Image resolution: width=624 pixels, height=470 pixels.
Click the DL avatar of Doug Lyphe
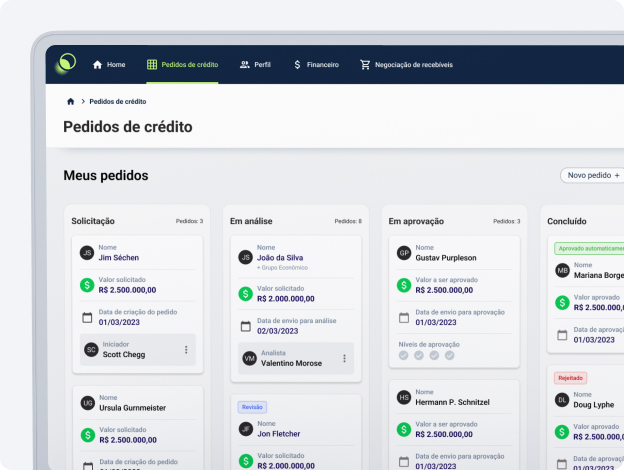(562, 400)
